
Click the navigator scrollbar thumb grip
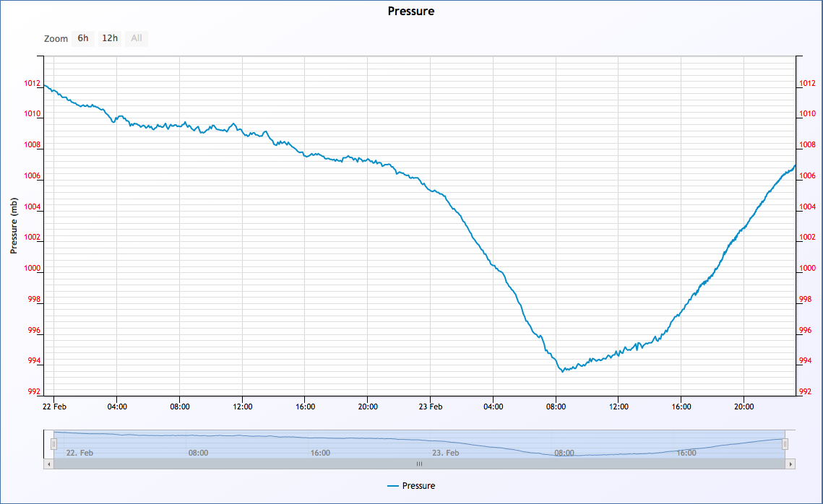419,464
